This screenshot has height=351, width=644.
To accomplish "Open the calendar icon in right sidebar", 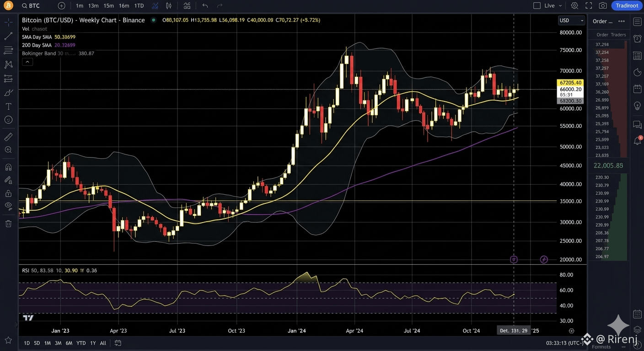I will 637,89.
